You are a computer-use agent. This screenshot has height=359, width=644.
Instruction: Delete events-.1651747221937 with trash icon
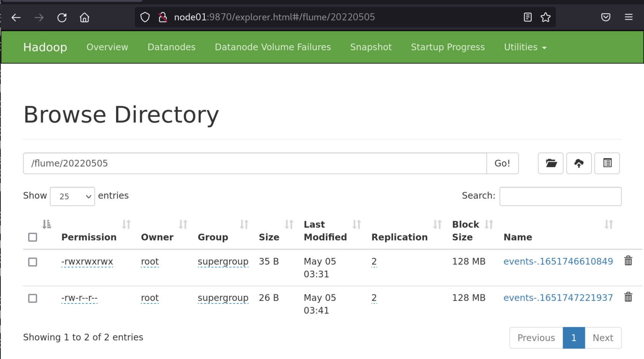coord(628,297)
